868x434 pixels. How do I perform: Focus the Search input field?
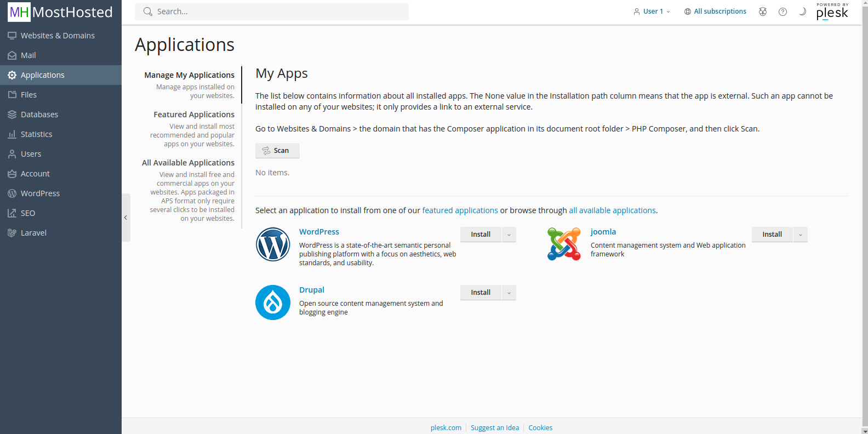tap(272, 12)
